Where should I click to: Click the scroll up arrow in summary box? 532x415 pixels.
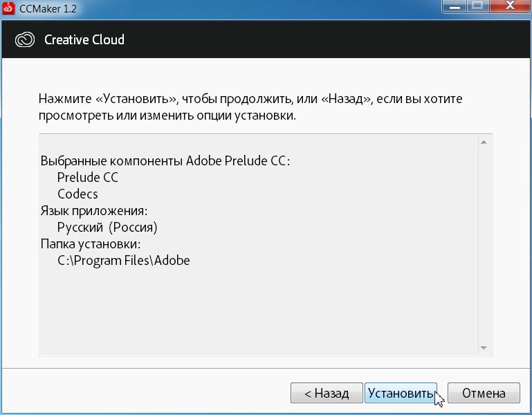(484, 142)
